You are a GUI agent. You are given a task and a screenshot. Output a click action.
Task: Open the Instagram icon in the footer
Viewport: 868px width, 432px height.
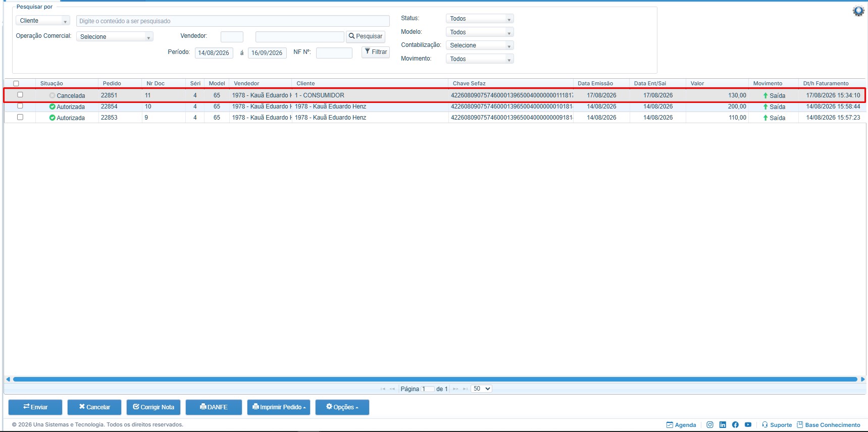coord(710,425)
